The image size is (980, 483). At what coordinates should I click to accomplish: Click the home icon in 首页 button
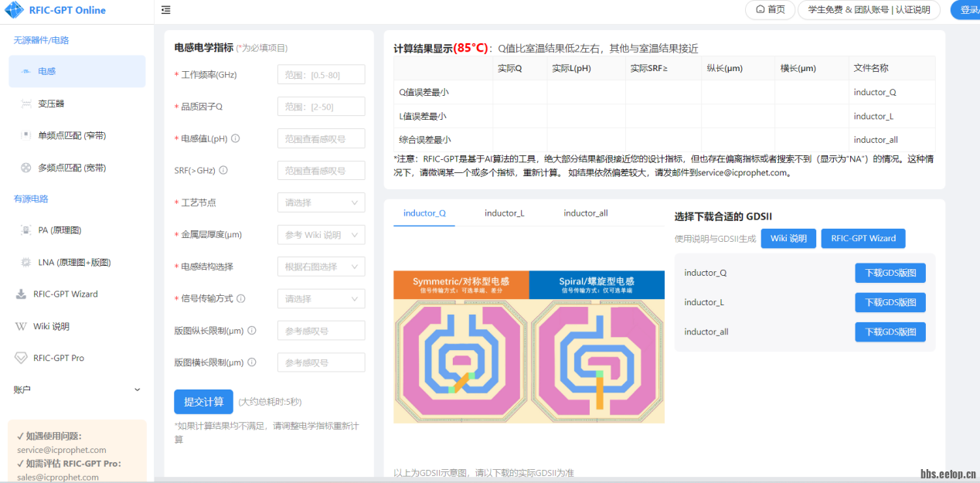coord(761,9)
